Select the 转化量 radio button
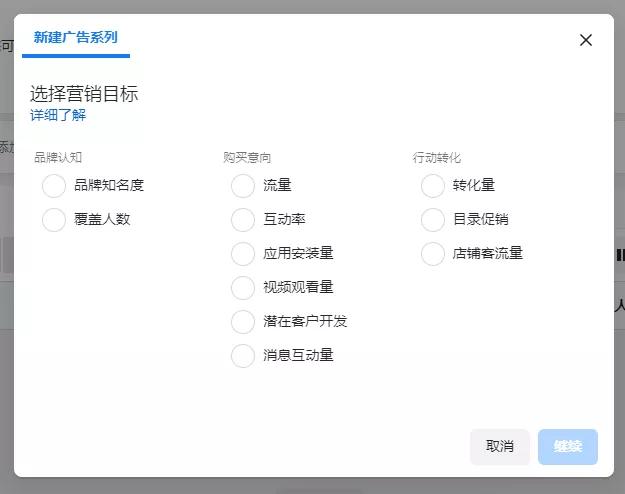Image resolution: width=625 pixels, height=494 pixels. (x=432, y=185)
